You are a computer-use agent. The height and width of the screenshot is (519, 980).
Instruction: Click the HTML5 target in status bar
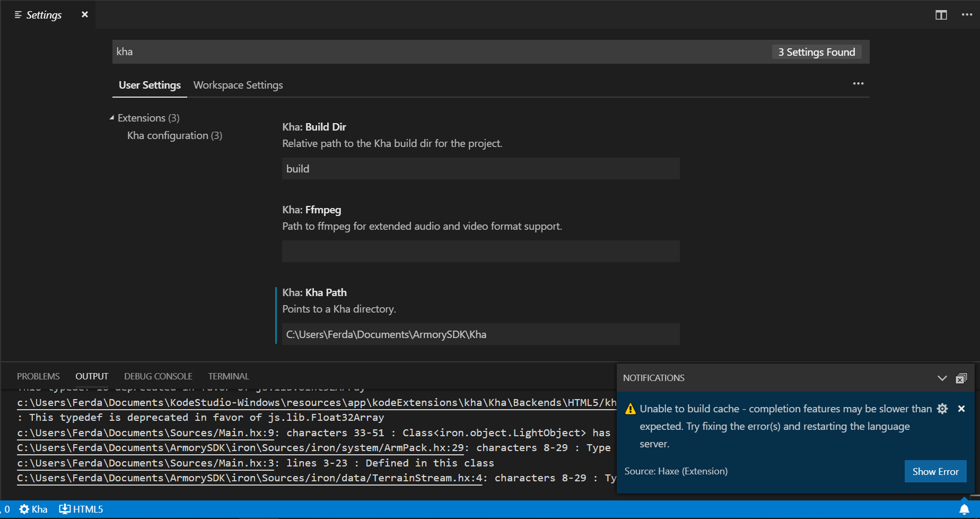point(81,509)
